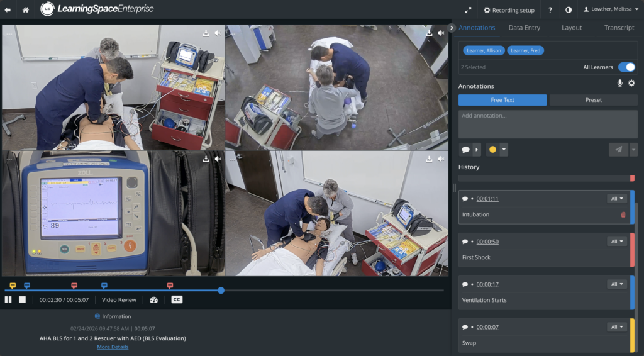644x356 pixels.
Task: Expand the All dropdown on First Shock
Action: pyautogui.click(x=617, y=242)
